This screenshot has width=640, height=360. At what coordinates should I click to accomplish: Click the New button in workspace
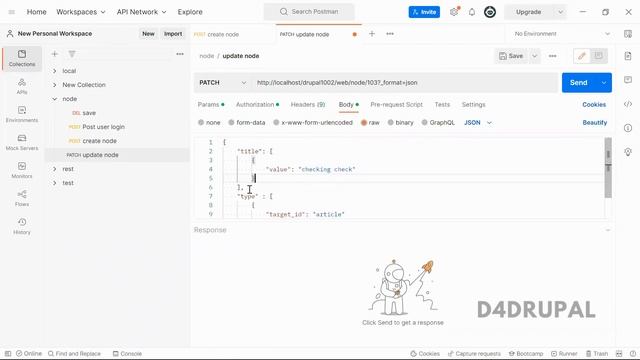tap(148, 34)
